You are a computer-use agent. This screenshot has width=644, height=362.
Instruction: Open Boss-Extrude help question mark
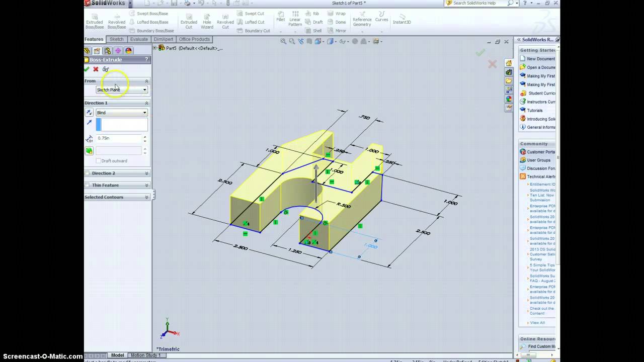(147, 59)
